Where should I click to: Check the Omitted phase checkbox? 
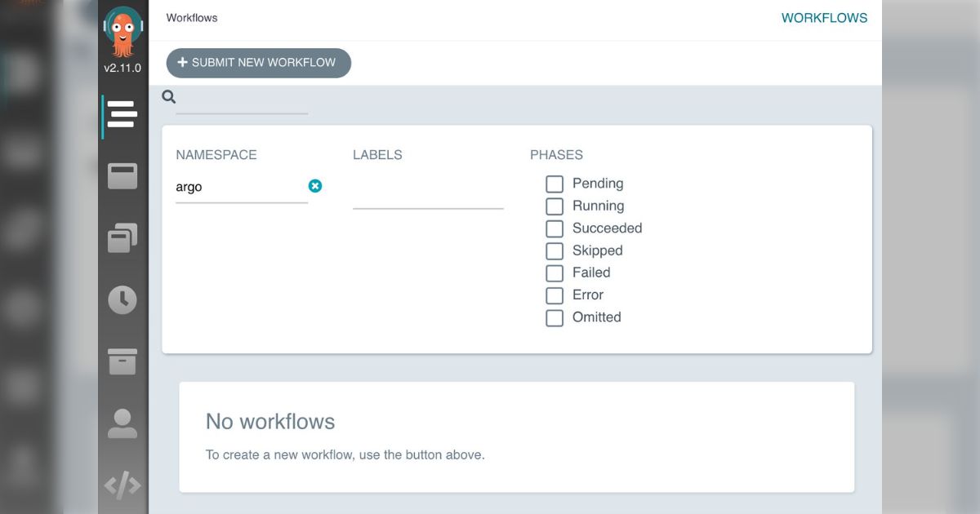tap(555, 317)
